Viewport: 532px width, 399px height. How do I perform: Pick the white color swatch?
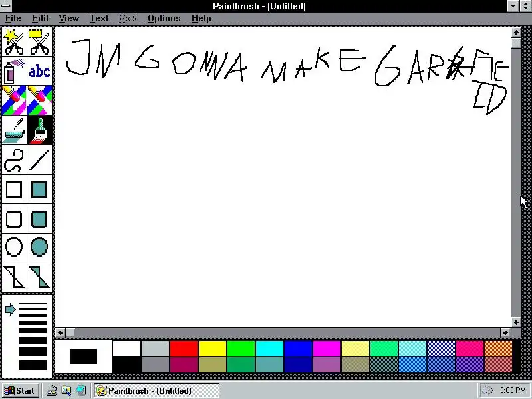pos(126,348)
